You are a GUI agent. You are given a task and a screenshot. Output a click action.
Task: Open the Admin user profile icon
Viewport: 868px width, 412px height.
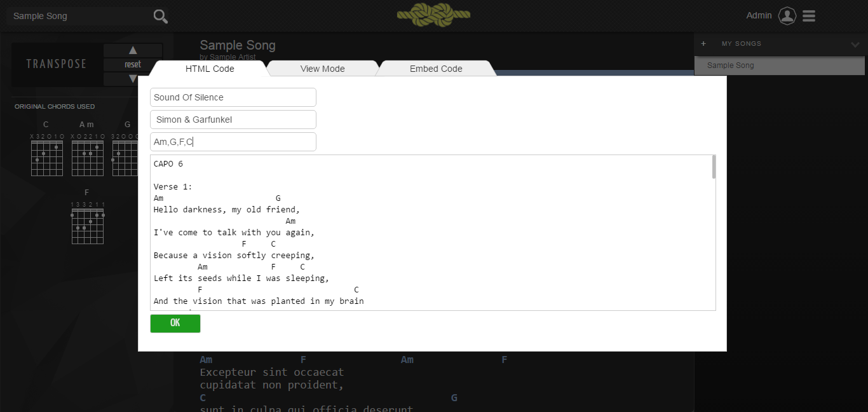787,16
